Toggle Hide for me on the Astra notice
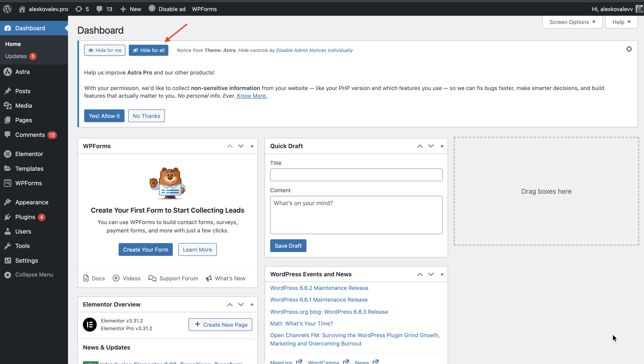This screenshot has height=364, width=644. (105, 50)
